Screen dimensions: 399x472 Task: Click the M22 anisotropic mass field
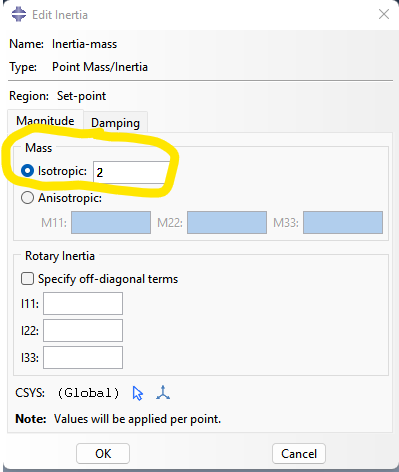tap(227, 222)
